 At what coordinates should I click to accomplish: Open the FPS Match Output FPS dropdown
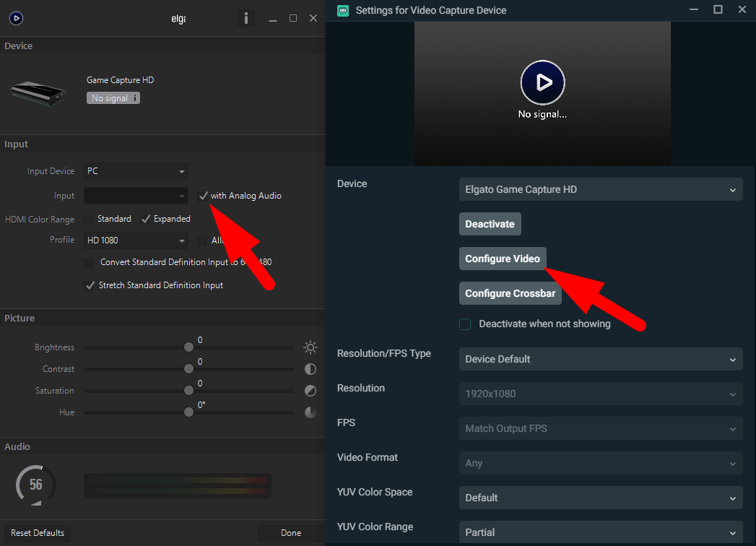(601, 429)
